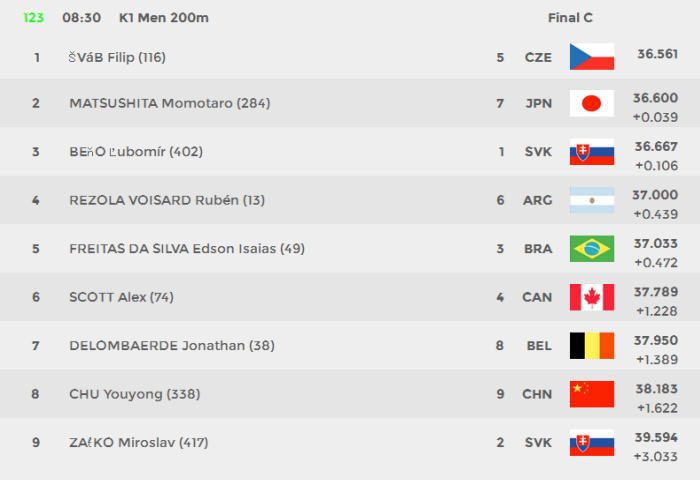Select CHU Youyong (338) name
Screen dimensions: 700x480
click(x=135, y=394)
